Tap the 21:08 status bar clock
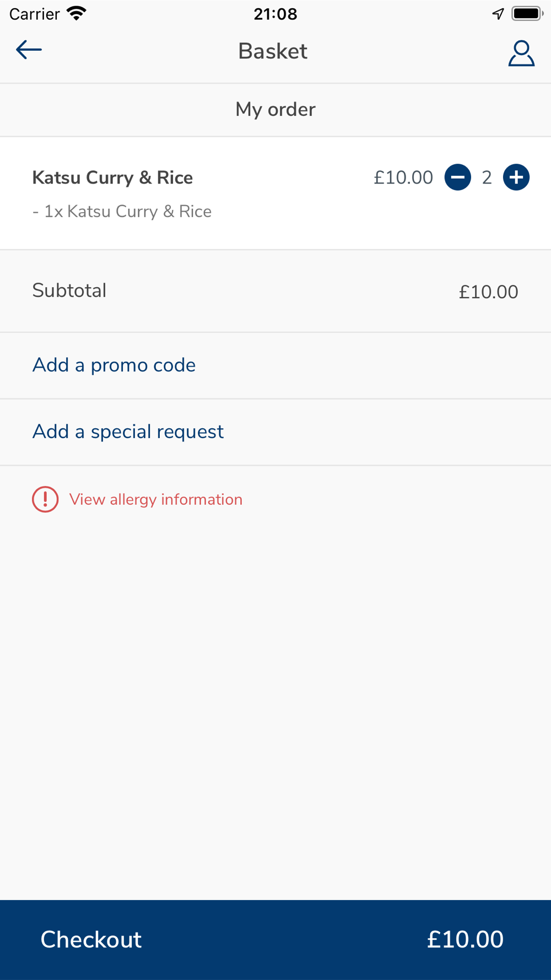551x980 pixels. point(275,14)
